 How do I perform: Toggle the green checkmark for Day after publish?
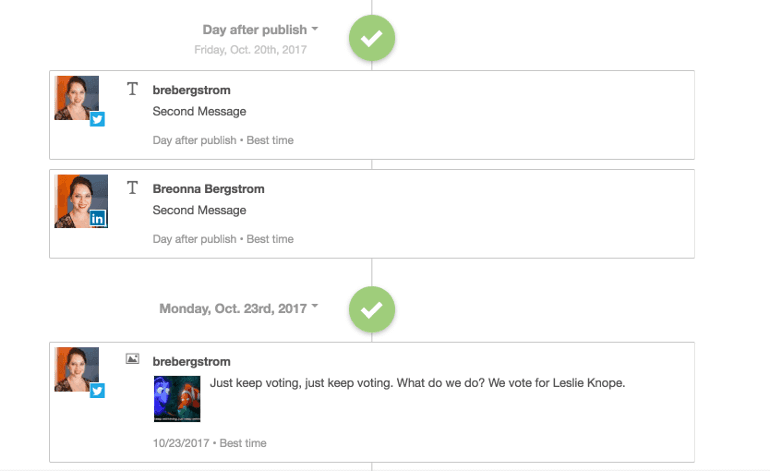pyautogui.click(x=372, y=39)
